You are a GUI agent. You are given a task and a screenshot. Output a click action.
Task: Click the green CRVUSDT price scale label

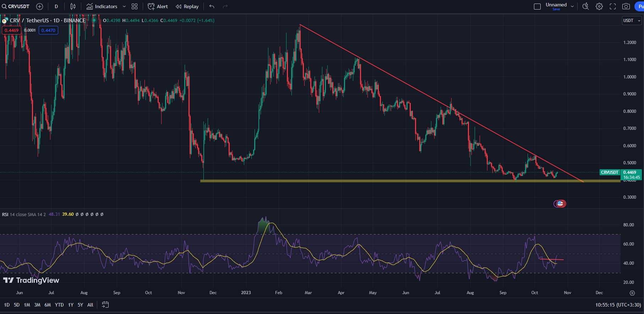tap(610, 172)
